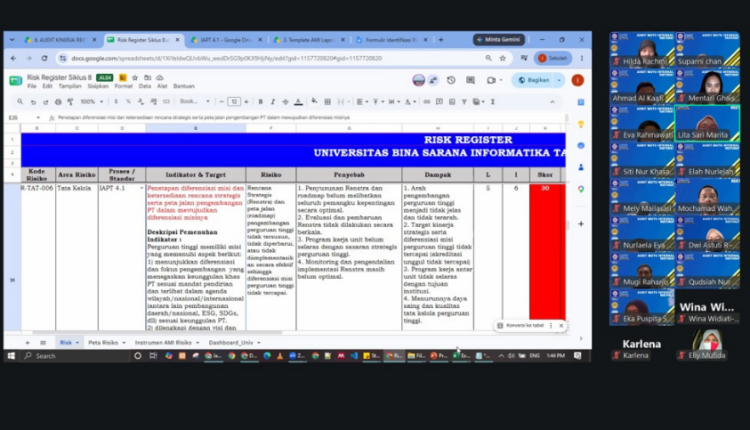Click the print icon in the toolbar
The image size is (750, 430).
(58, 102)
